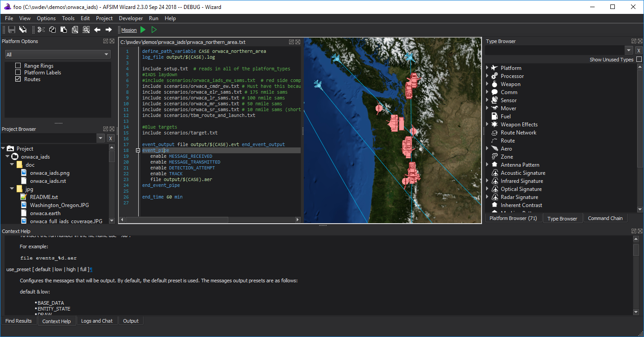This screenshot has width=644, height=337.
Task: Close the Platform Options panel
Action: pos(111,41)
